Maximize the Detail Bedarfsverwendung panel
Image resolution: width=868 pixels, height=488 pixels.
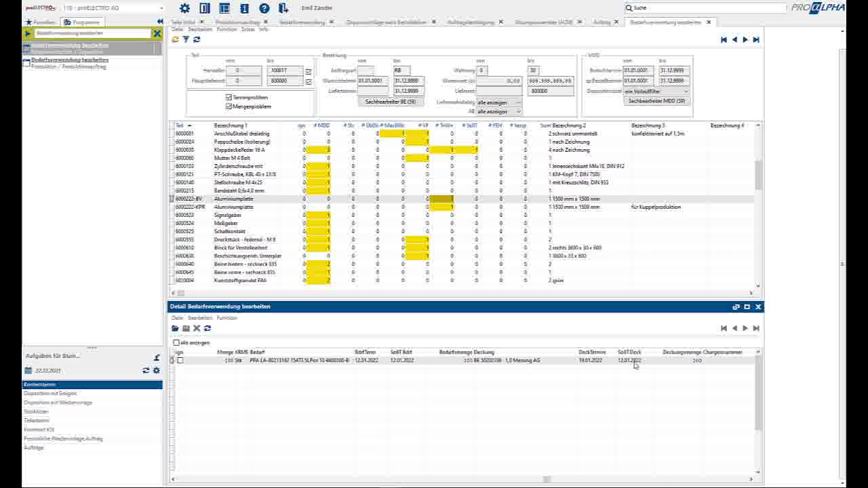[747, 307]
